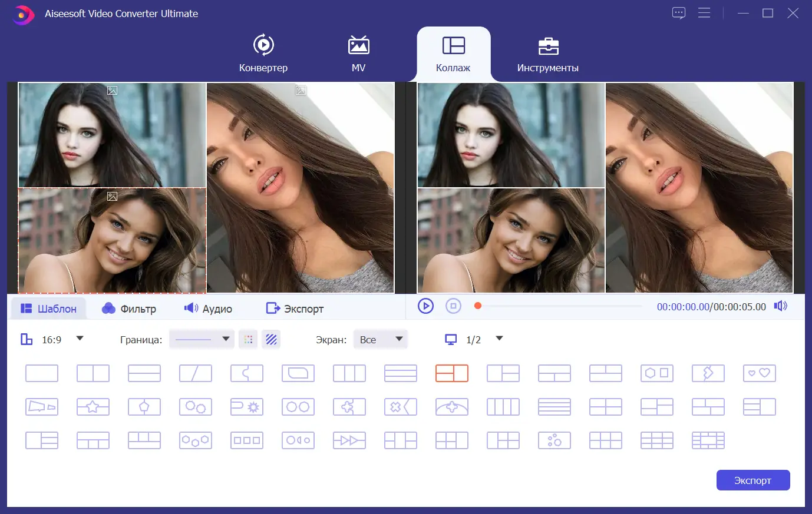Image resolution: width=812 pixels, height=514 pixels.
Task: Switch to the MV tab
Action: [x=358, y=54]
